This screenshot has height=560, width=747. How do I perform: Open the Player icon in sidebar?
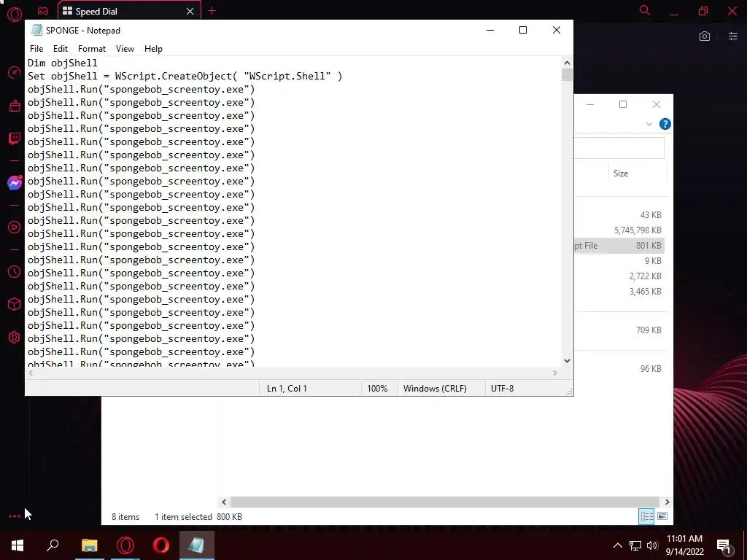15,227
